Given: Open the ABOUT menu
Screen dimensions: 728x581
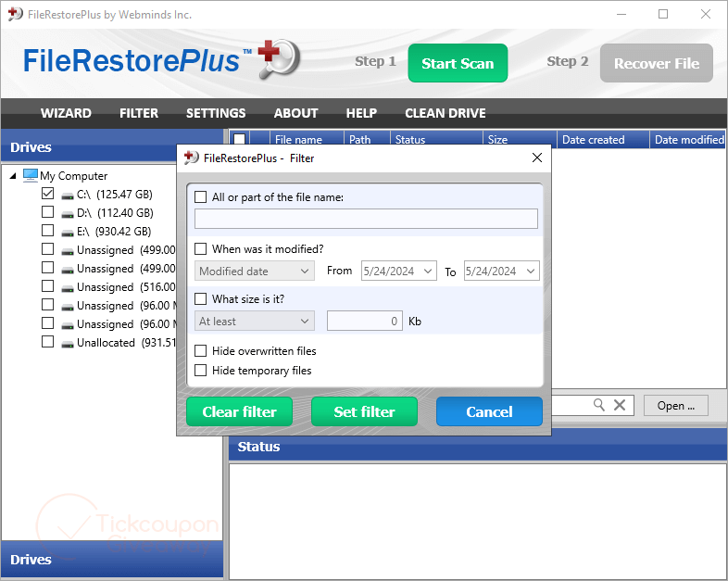Looking at the screenshot, I should 295,113.
